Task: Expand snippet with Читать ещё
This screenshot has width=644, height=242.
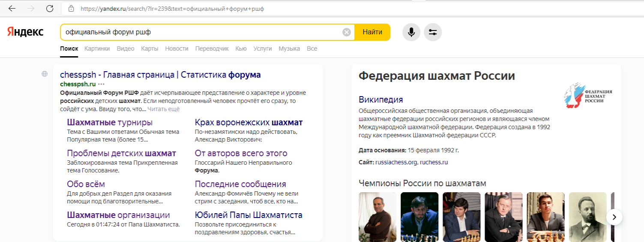Action: 163,109
